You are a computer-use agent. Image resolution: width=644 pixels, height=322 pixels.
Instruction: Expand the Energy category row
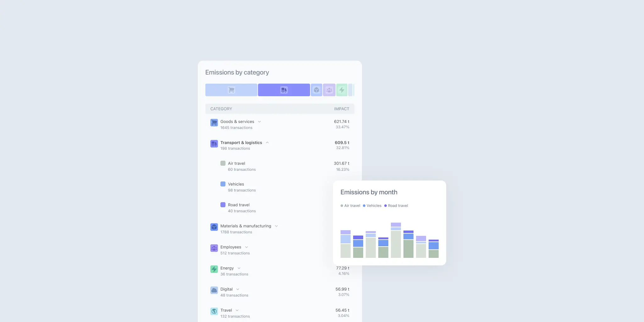[x=239, y=268]
